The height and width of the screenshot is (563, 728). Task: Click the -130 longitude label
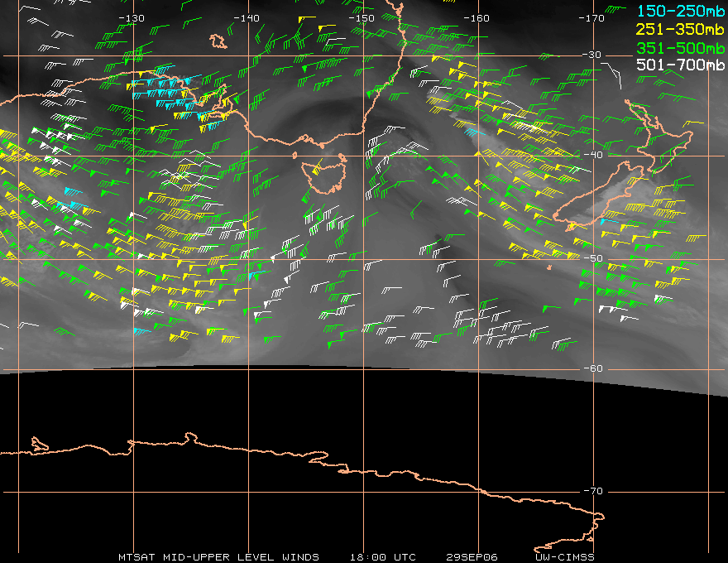[x=132, y=18]
